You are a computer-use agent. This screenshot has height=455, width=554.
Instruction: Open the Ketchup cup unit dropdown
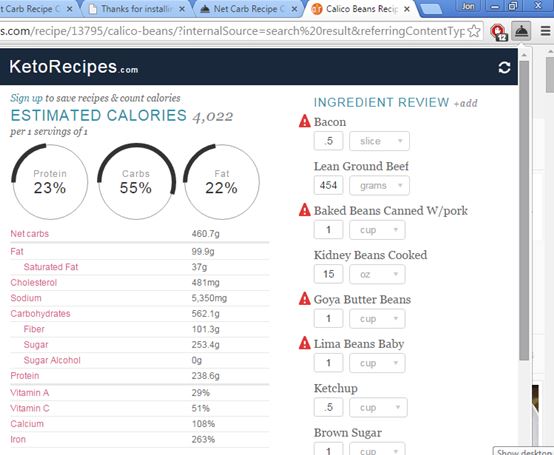(x=378, y=407)
